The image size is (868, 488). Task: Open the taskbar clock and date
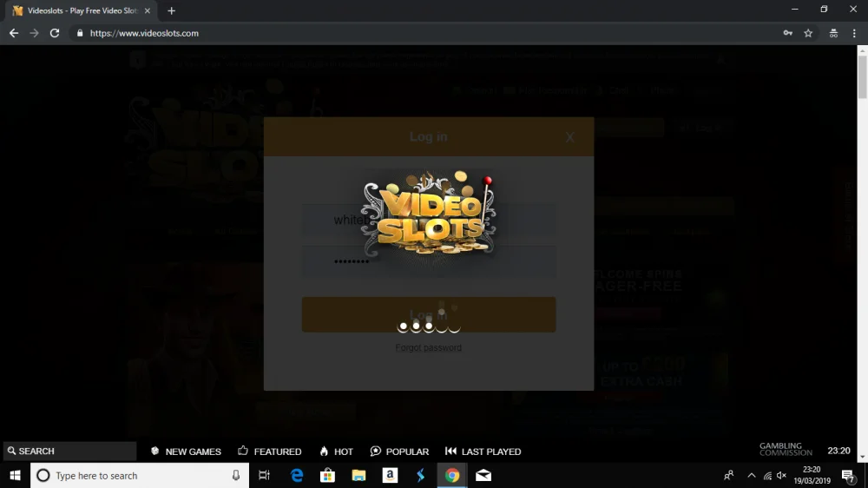tap(812, 475)
